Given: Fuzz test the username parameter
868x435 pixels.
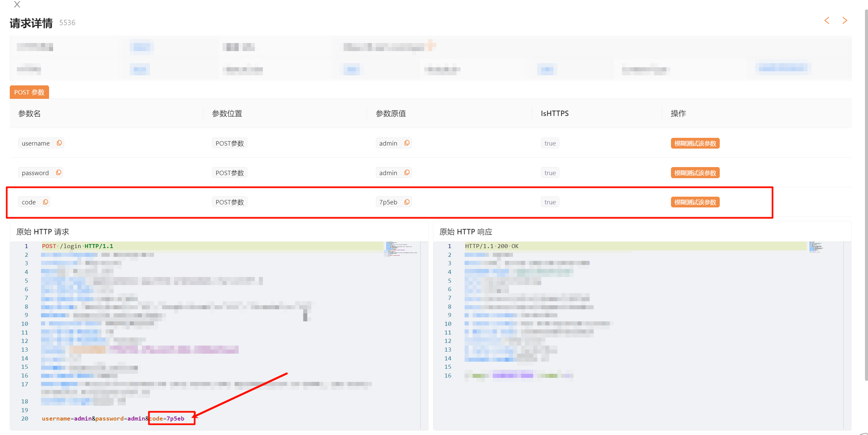Looking at the screenshot, I should click(x=695, y=143).
